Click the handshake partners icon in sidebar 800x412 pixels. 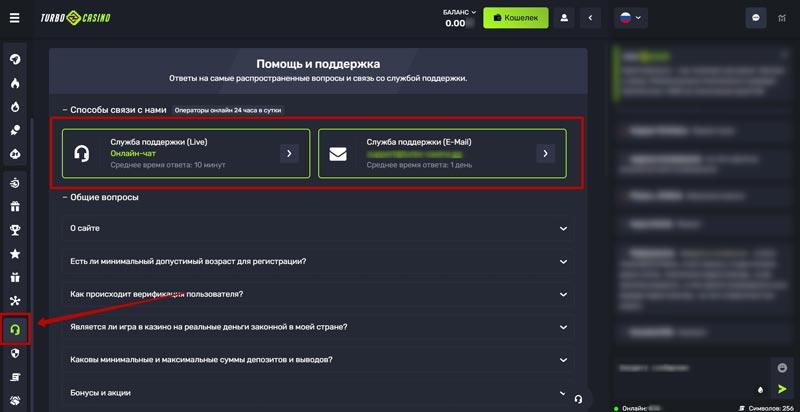click(15, 400)
